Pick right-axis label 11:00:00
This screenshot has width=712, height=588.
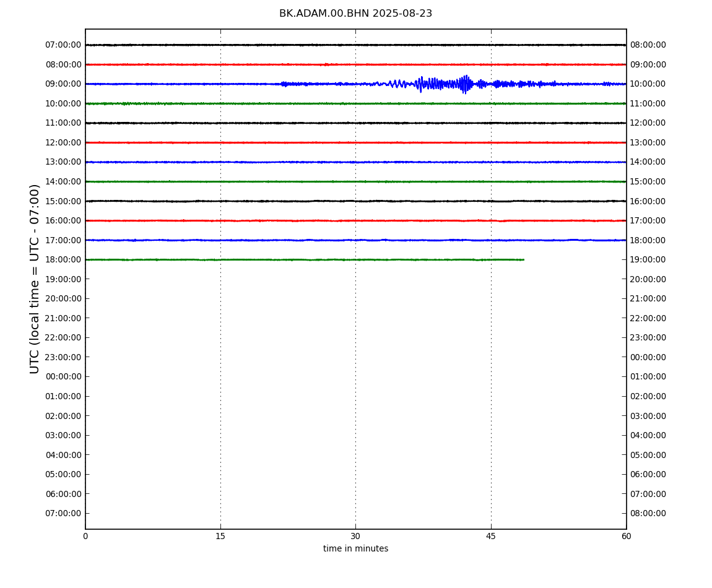point(648,103)
